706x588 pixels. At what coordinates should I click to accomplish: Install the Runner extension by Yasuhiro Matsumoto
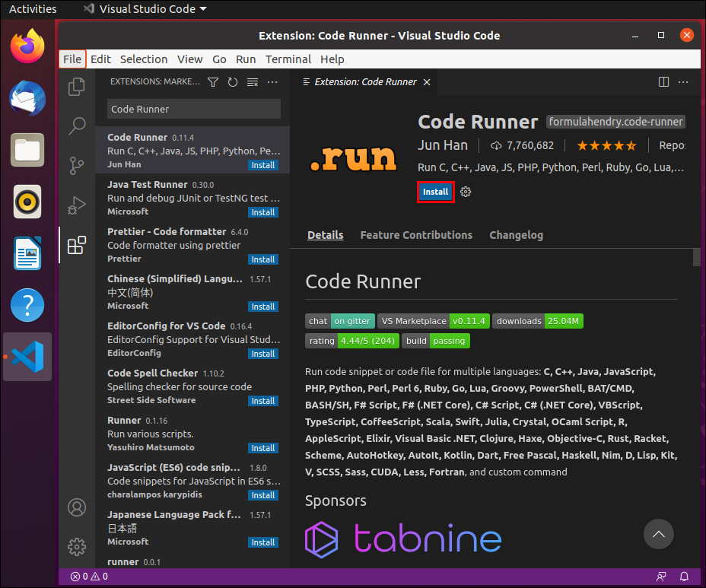[x=263, y=449]
